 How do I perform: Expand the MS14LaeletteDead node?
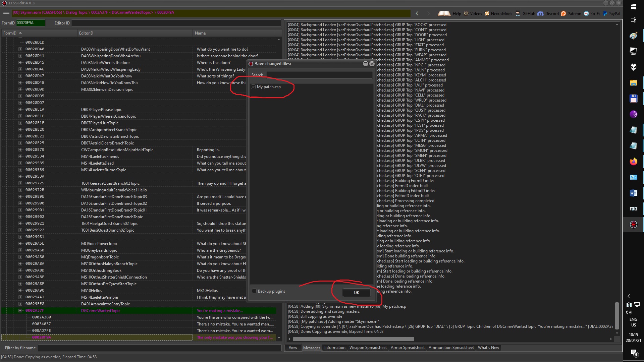click(x=20, y=163)
